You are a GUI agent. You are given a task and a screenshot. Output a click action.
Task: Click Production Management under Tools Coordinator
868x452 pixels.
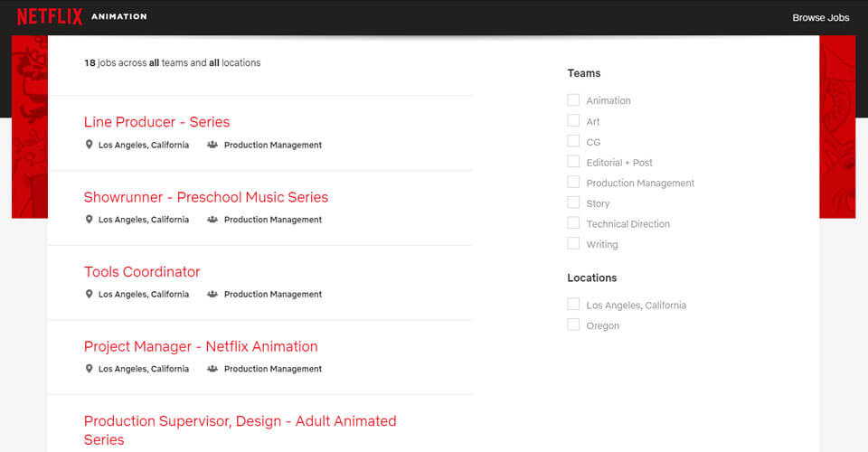pyautogui.click(x=273, y=295)
